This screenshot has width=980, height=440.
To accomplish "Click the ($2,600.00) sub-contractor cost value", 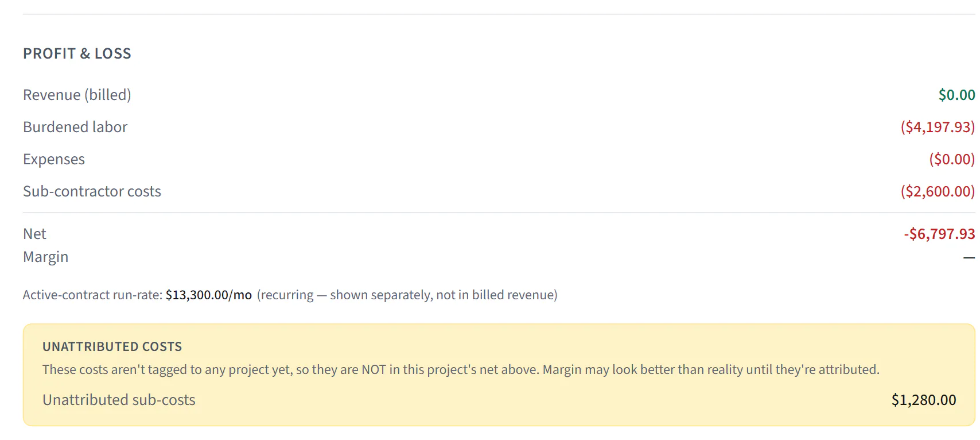I will tap(938, 191).
